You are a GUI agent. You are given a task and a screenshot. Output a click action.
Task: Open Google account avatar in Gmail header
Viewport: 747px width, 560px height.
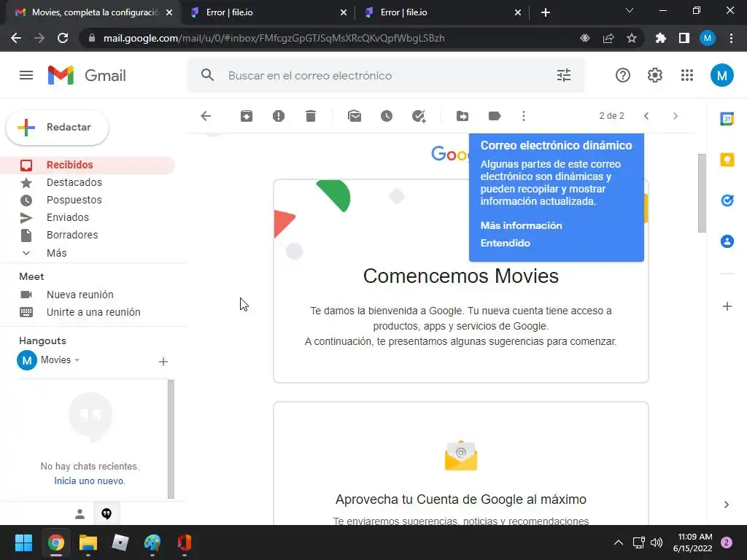tap(721, 75)
